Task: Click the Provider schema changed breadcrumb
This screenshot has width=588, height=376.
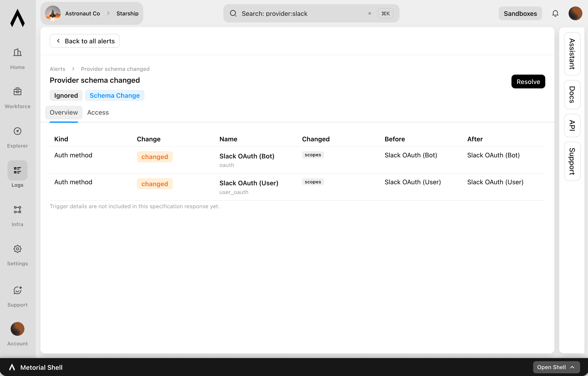Action: pyautogui.click(x=115, y=69)
